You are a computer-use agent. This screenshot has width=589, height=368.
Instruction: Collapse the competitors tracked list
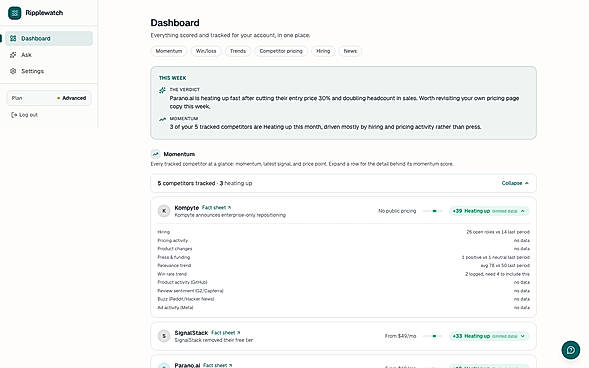515,183
